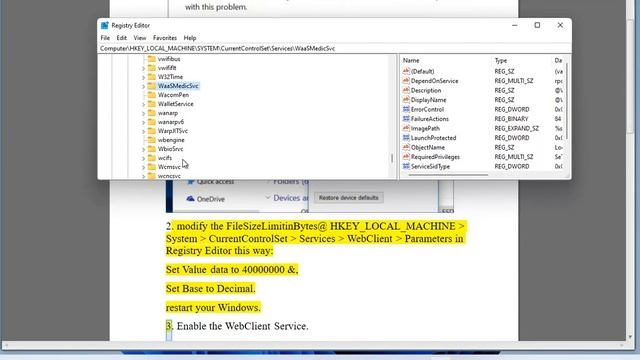Viewport: 640px width, 360px height.
Task: Click the Registry Editor title bar icon
Action: click(x=105, y=25)
